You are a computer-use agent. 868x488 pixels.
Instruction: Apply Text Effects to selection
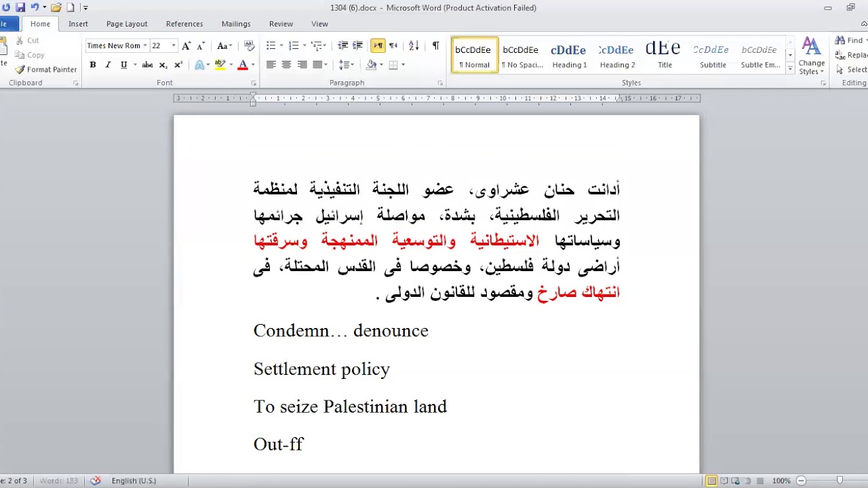[x=199, y=65]
